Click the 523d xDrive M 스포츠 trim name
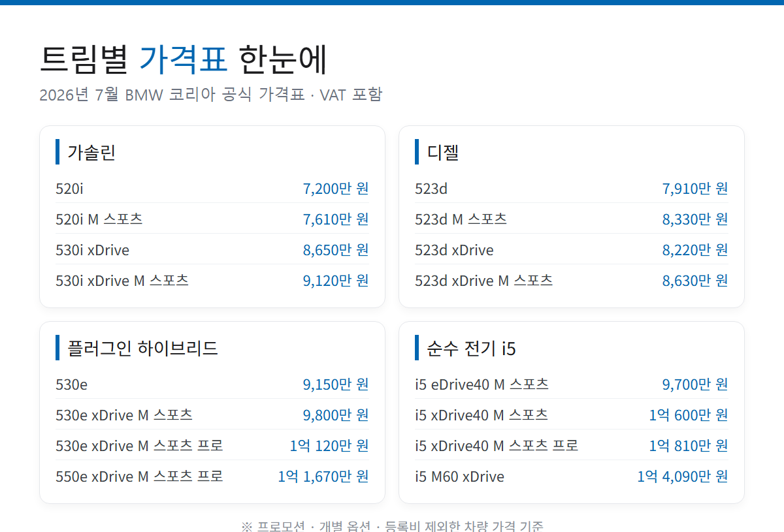Screen dimensions: 784x532 coord(484,281)
